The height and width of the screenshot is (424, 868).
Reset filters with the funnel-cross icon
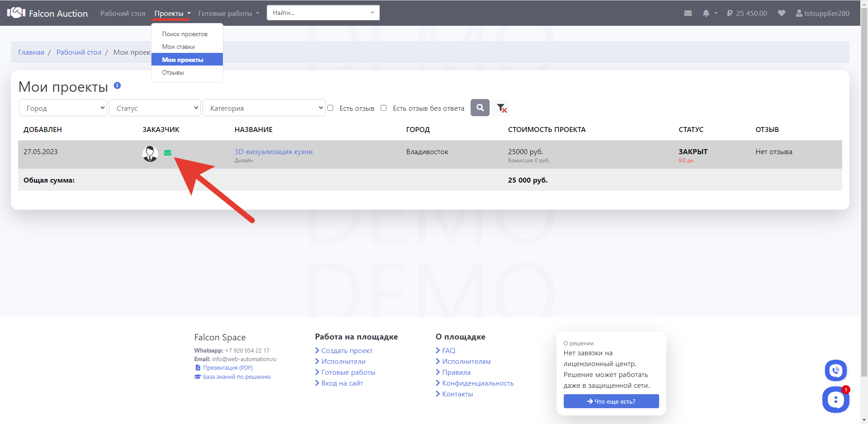click(501, 108)
